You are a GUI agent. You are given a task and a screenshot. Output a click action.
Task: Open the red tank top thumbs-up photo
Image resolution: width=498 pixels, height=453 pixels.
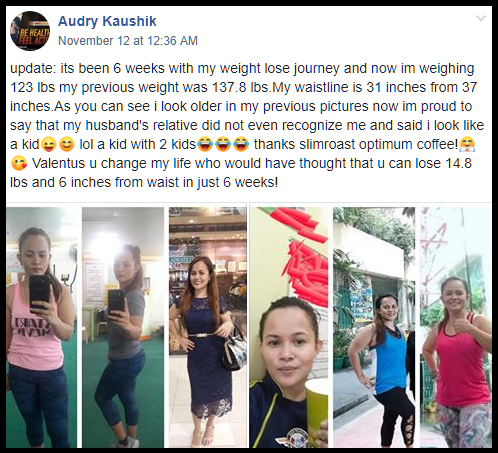pyautogui.click(x=456, y=327)
